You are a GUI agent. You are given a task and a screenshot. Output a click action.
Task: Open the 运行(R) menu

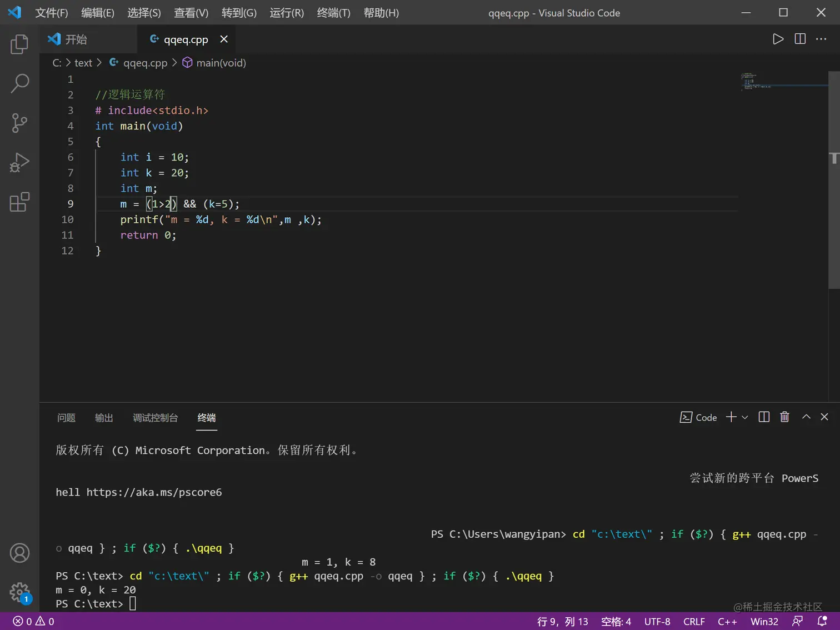point(287,13)
